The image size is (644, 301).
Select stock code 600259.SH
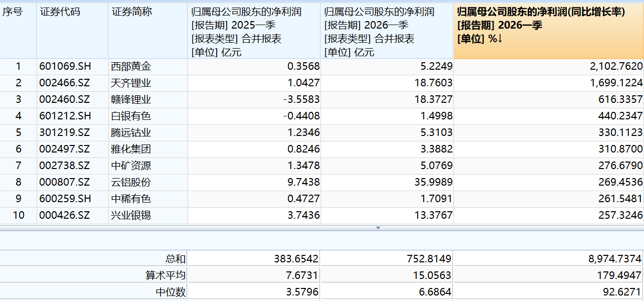65,199
